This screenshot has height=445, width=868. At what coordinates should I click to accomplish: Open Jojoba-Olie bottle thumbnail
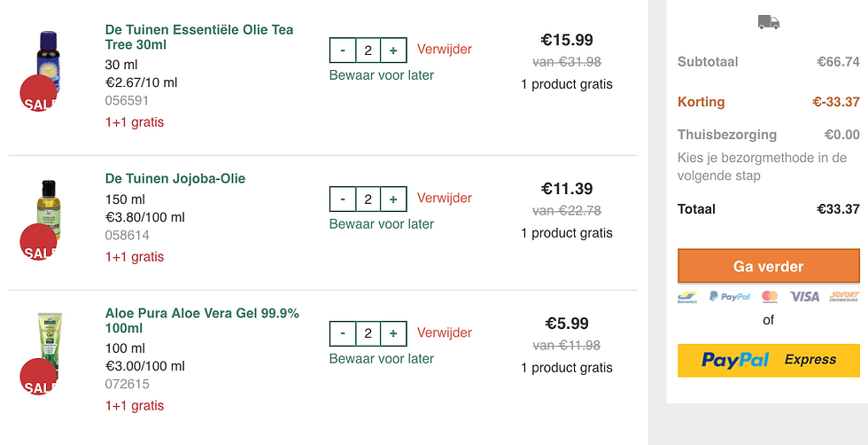[49, 211]
